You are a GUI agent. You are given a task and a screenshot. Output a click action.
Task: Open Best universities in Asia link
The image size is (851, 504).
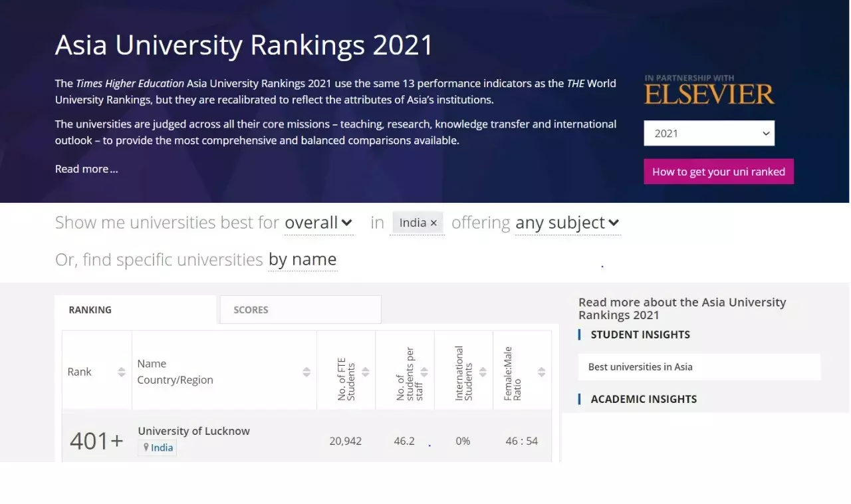639,366
